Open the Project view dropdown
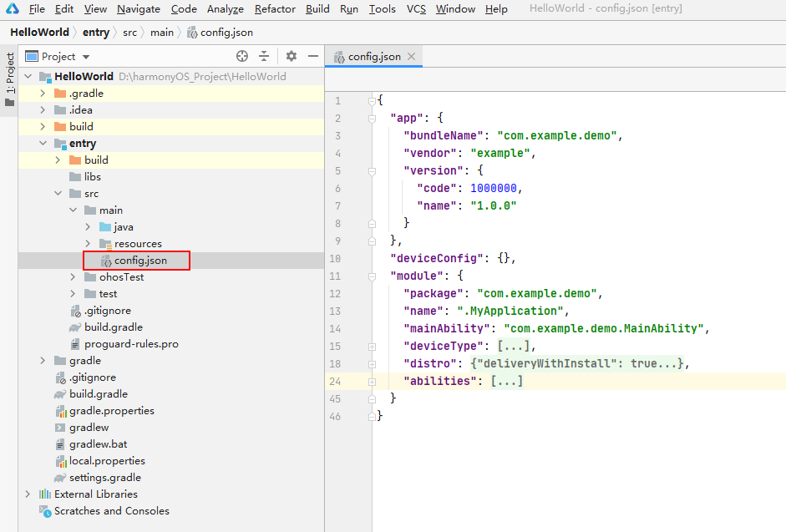This screenshot has width=786, height=532. (x=86, y=57)
